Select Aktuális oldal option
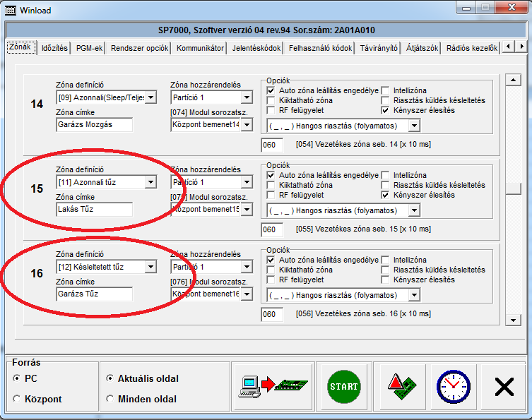Viewport: 532px width, 420px height. 110,378
